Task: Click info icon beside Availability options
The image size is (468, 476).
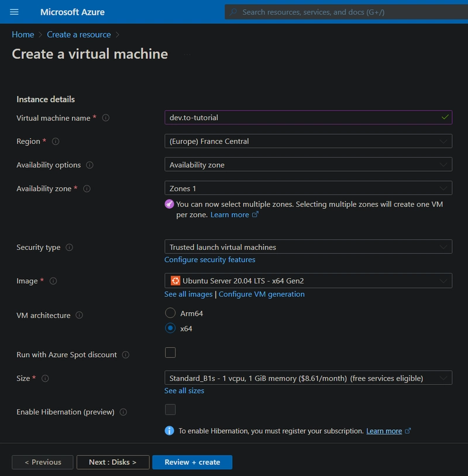Action: point(90,165)
